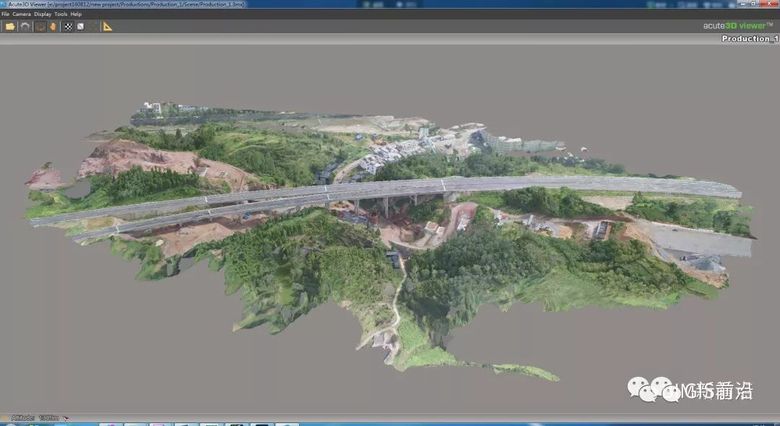780x426 pixels.
Task: Close the Acute3D Viewer window
Action: (770, 4)
